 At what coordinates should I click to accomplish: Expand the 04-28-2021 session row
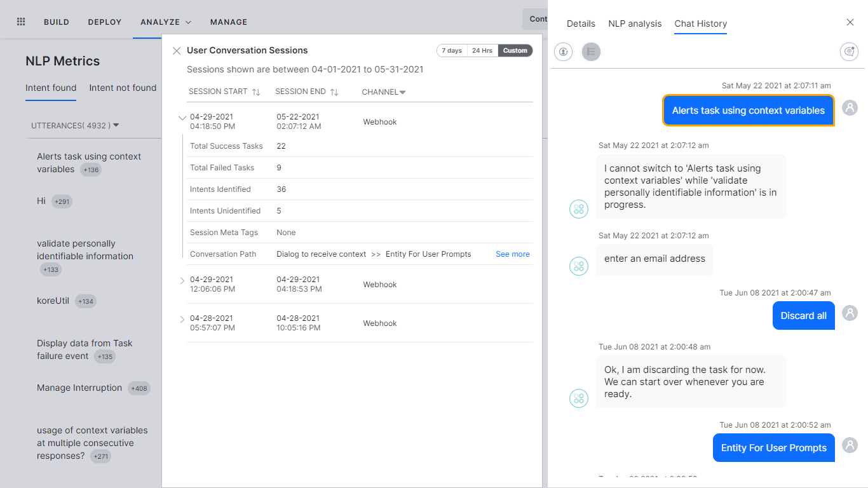(x=182, y=320)
